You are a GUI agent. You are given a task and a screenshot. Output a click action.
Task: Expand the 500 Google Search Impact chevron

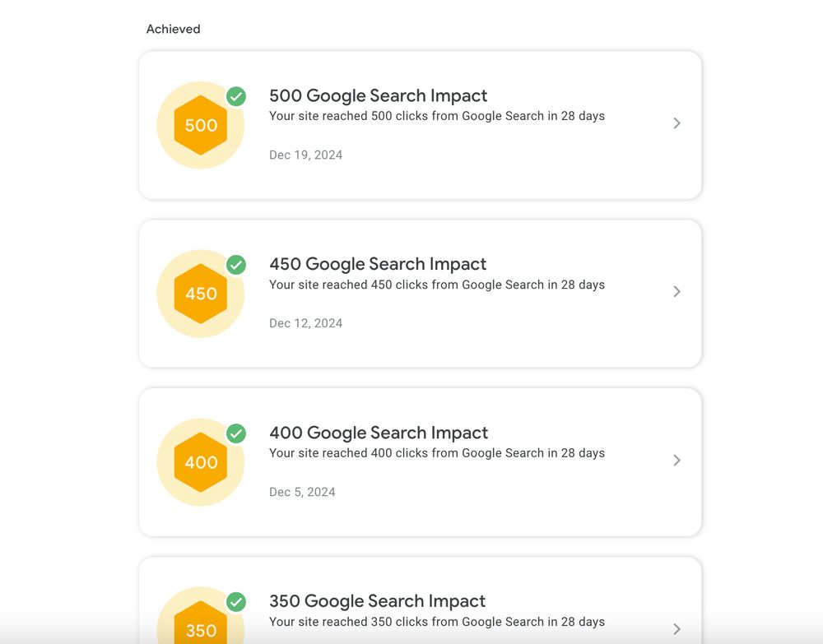pyautogui.click(x=677, y=123)
